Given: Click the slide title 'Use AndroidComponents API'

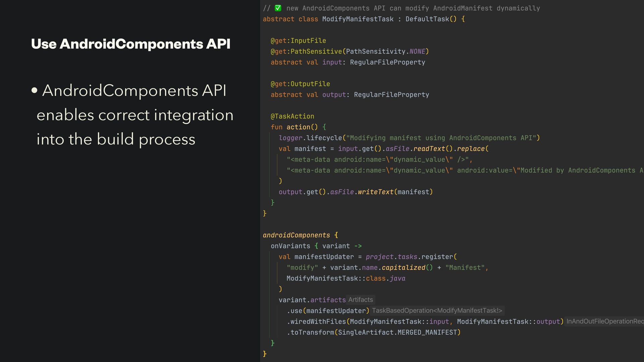Looking at the screenshot, I should (131, 44).
